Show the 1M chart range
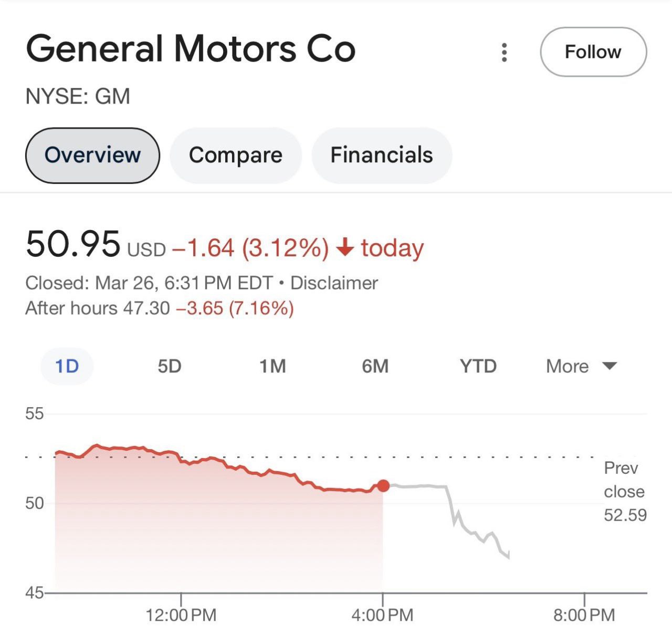Viewport: 672px width, 644px height. point(272,366)
